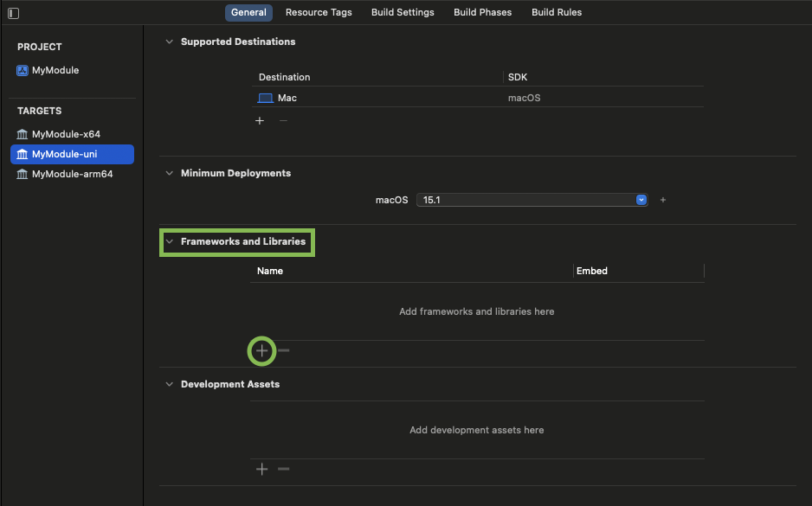This screenshot has height=506, width=812.
Task: Open the Build Rules tab
Action: pyautogui.click(x=557, y=12)
